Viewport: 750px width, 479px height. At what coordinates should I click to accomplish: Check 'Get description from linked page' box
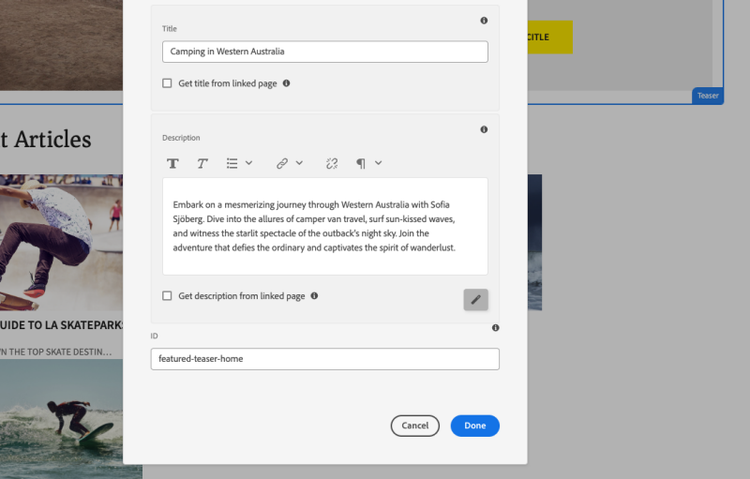pyautogui.click(x=167, y=296)
